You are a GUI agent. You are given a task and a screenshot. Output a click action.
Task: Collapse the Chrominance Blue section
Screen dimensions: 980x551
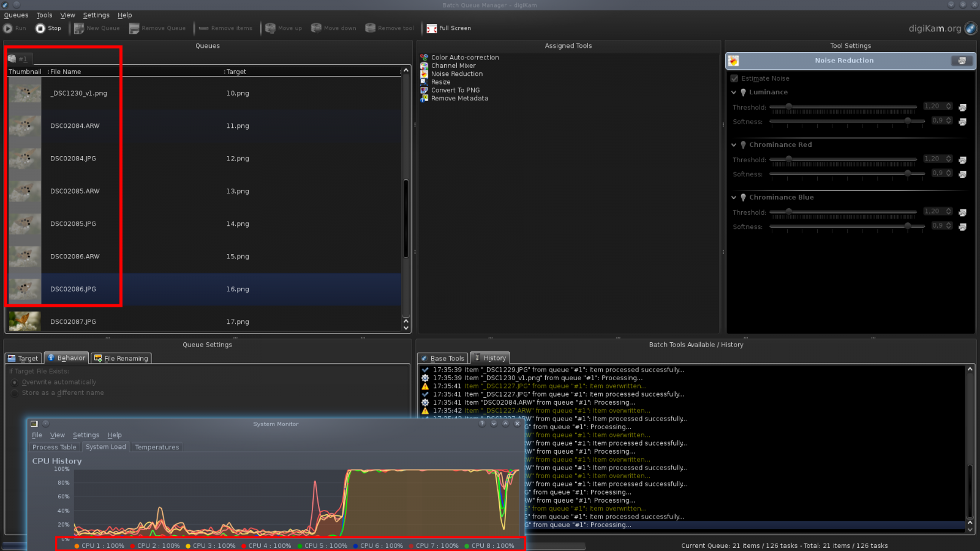point(734,197)
